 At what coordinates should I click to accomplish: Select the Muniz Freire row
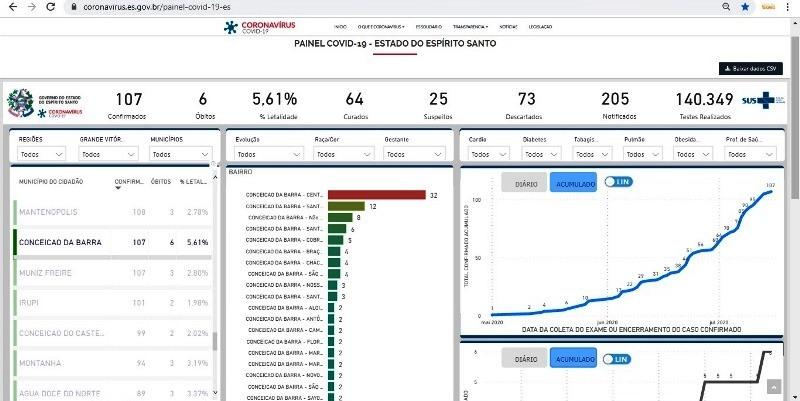pos(112,273)
